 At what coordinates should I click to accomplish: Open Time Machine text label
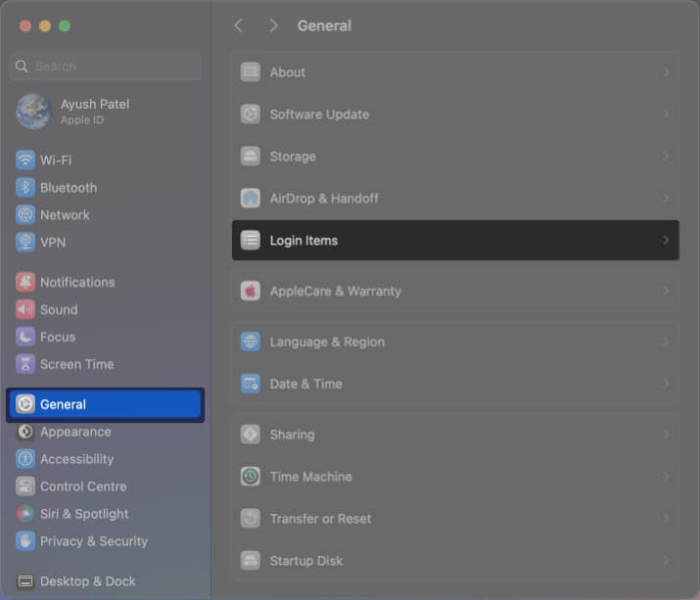(310, 477)
